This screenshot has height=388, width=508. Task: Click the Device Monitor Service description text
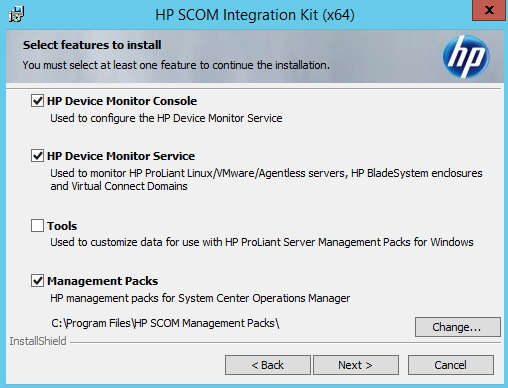tap(266, 180)
